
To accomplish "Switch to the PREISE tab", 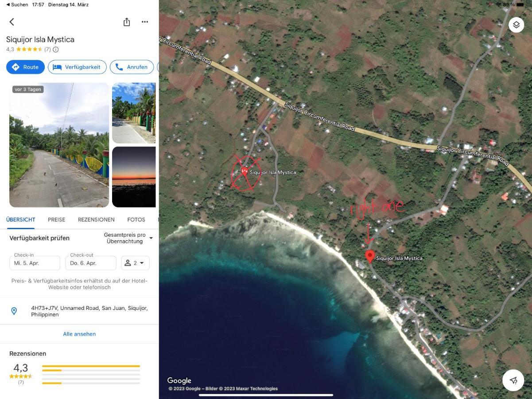I will pos(57,219).
